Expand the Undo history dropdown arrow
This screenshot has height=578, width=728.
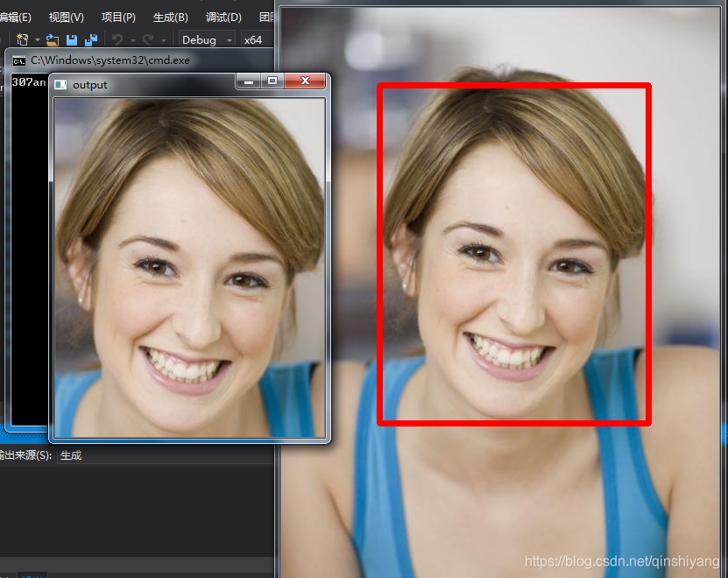pyautogui.click(x=133, y=41)
